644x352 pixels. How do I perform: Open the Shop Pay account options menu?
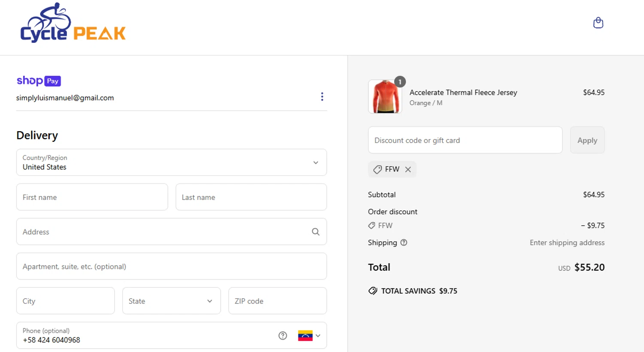coord(322,96)
